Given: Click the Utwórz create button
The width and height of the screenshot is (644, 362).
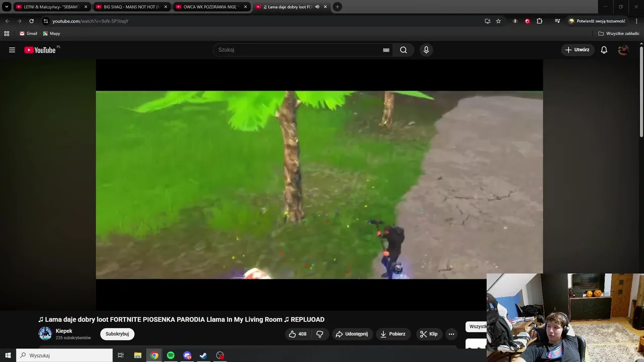Looking at the screenshot, I should pyautogui.click(x=578, y=50).
